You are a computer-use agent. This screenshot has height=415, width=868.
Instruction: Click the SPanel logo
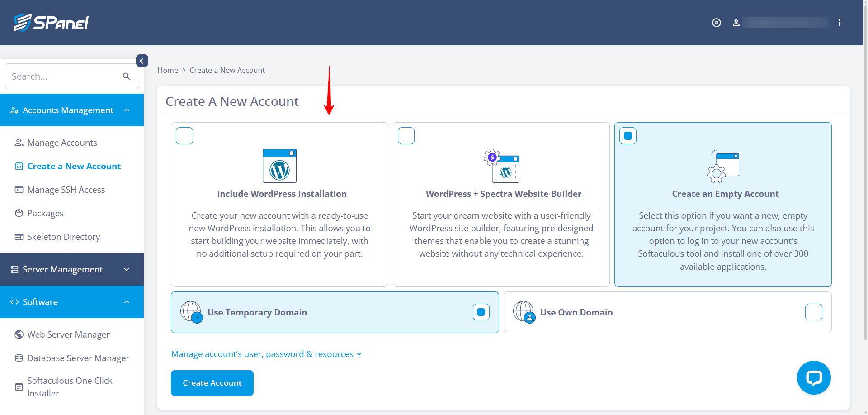[51, 22]
